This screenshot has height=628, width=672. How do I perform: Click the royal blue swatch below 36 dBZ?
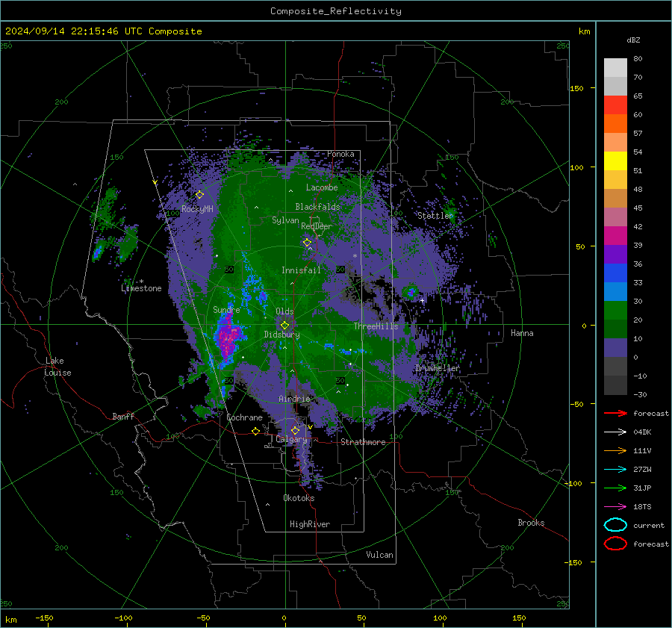(615, 273)
